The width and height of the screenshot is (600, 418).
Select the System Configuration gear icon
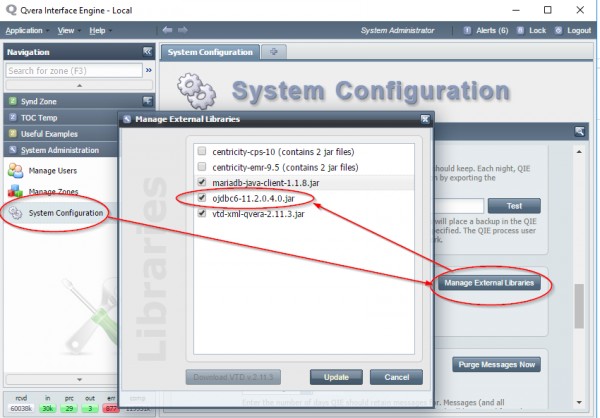click(x=15, y=213)
